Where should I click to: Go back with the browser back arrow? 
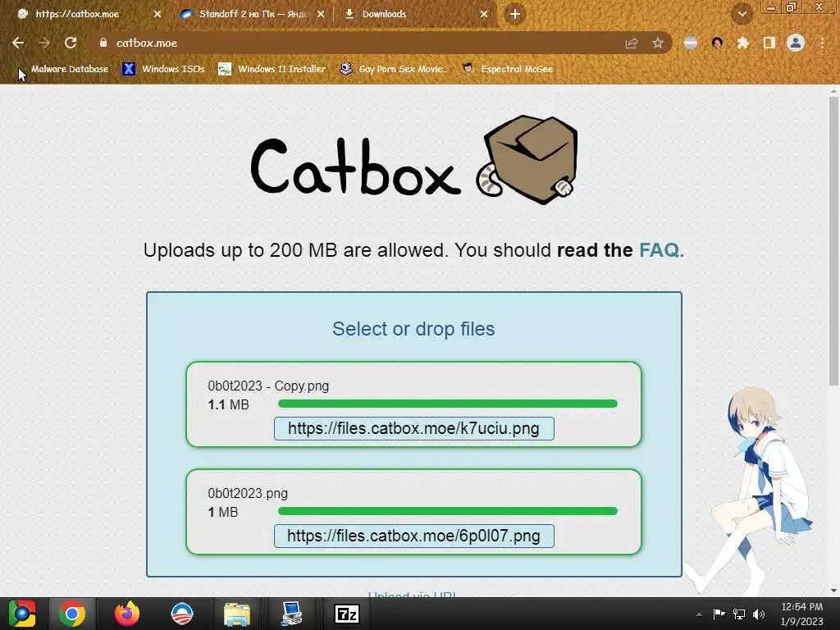18,43
